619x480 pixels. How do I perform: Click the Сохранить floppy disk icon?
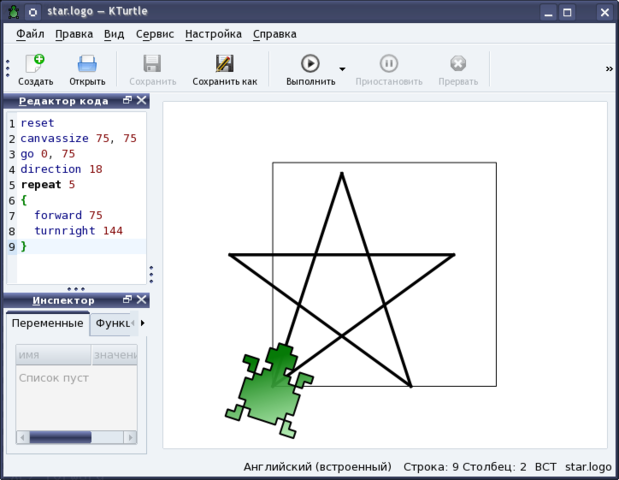[x=152, y=64]
